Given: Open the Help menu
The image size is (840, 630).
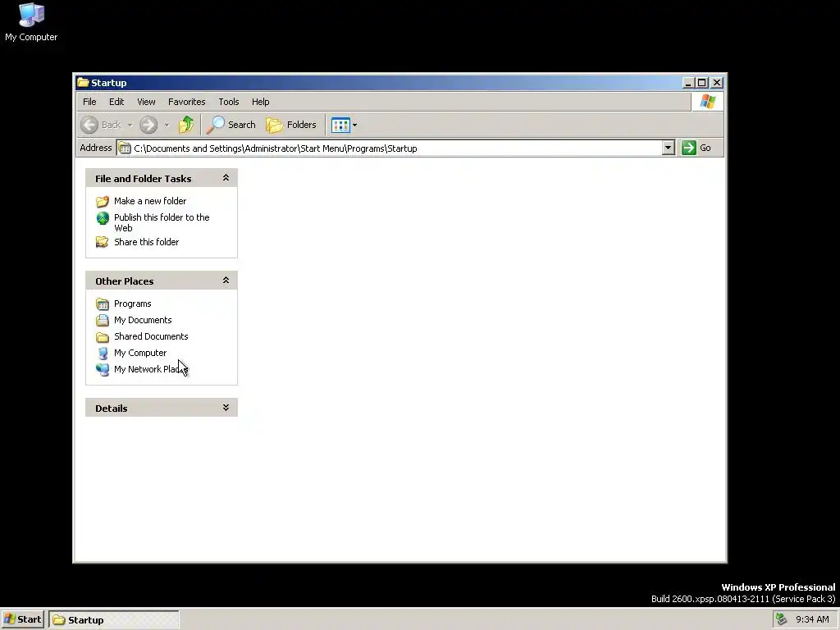Looking at the screenshot, I should coord(260,102).
